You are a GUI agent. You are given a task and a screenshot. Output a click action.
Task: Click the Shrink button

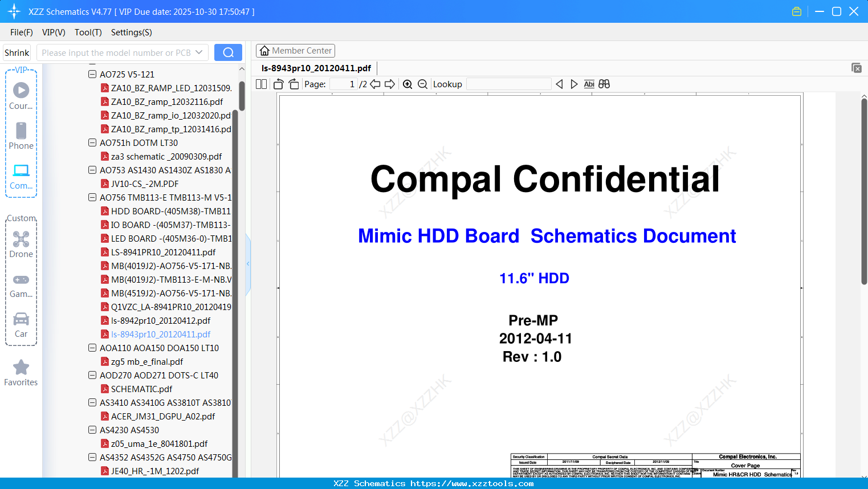[17, 52]
